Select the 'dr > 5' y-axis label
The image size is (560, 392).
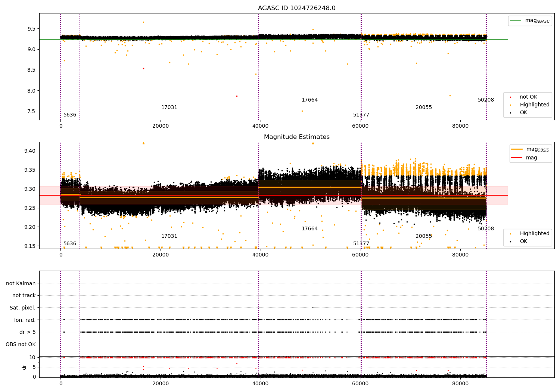(27, 332)
